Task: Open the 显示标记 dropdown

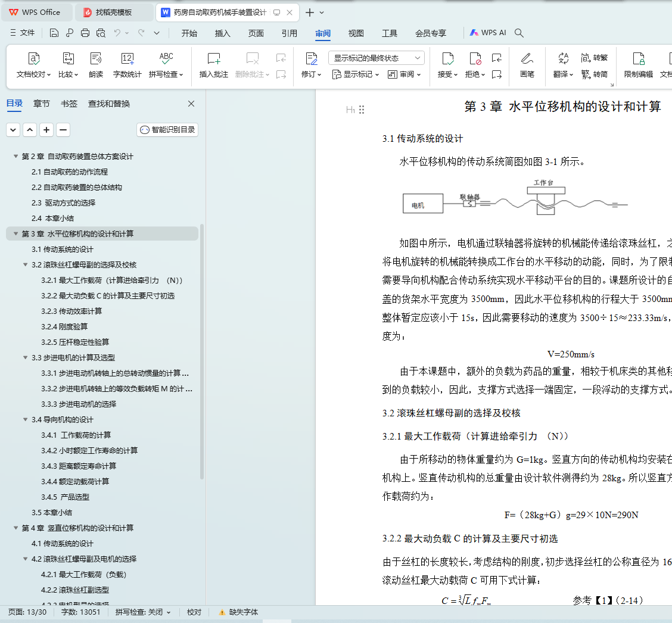Action: tap(356, 74)
